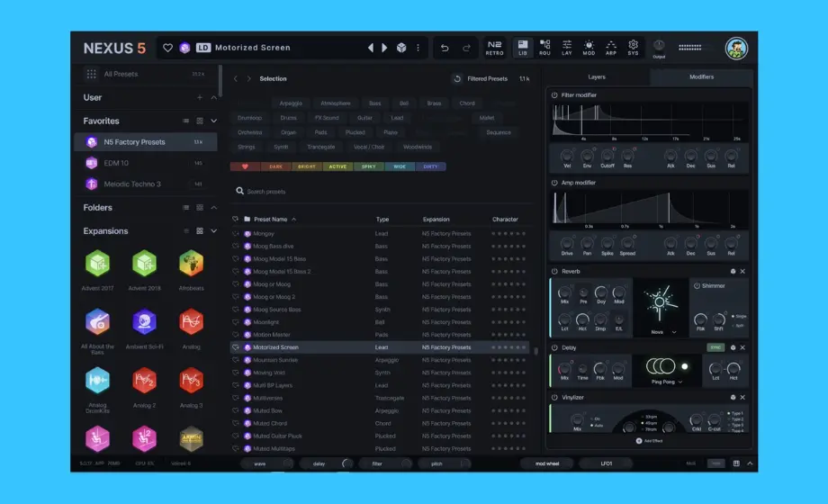Open the SYS system settings

pos(633,48)
